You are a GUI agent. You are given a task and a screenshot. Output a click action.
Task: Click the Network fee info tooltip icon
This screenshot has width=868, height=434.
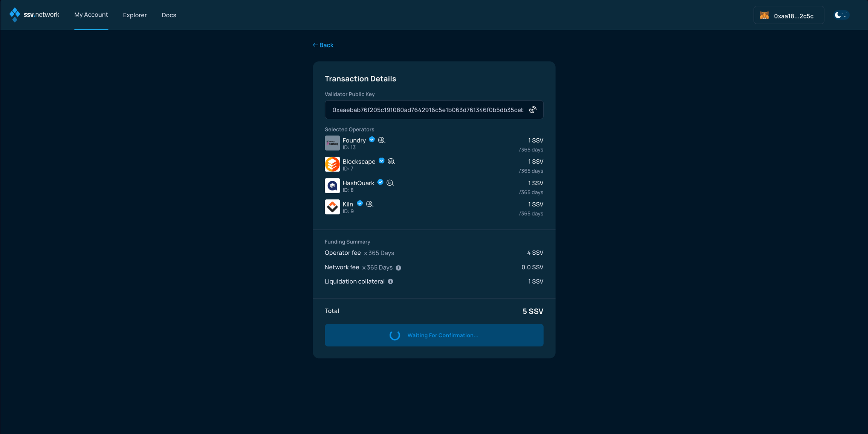click(398, 267)
